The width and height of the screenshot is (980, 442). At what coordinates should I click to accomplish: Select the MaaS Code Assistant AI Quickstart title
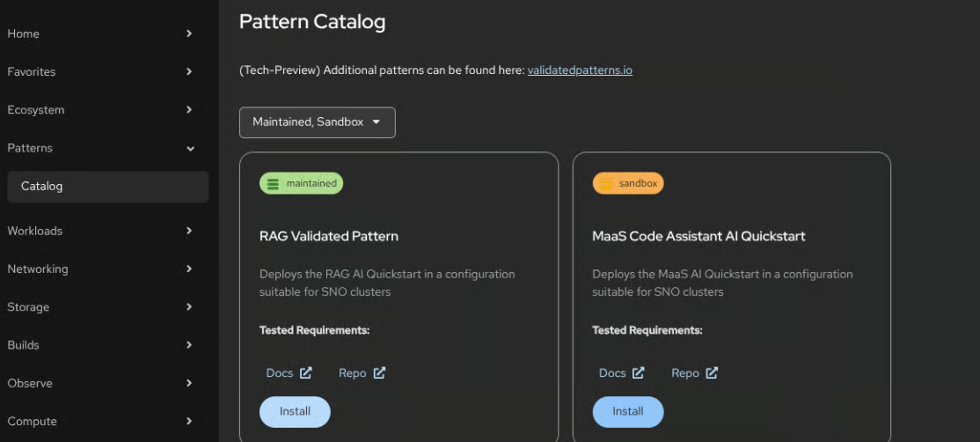pyautogui.click(x=698, y=236)
